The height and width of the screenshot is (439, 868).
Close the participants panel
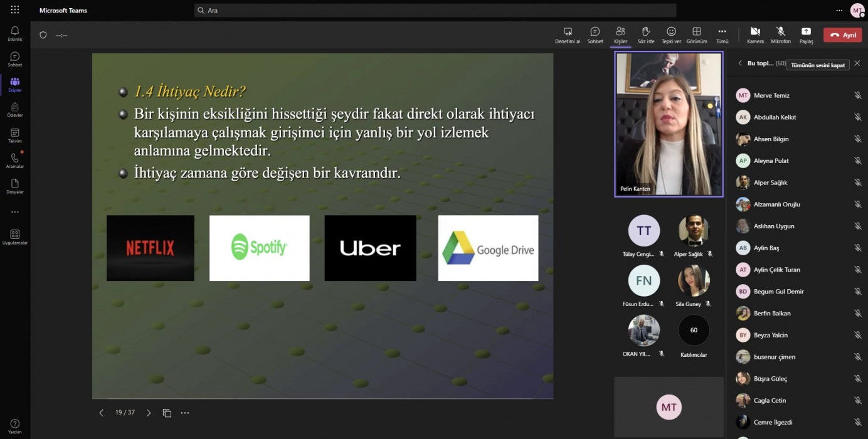857,63
